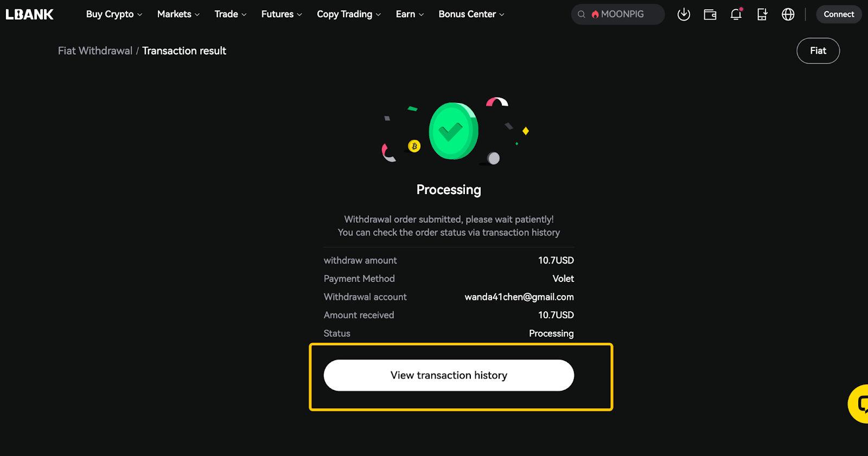Open the Bonus Center menu

(x=471, y=14)
